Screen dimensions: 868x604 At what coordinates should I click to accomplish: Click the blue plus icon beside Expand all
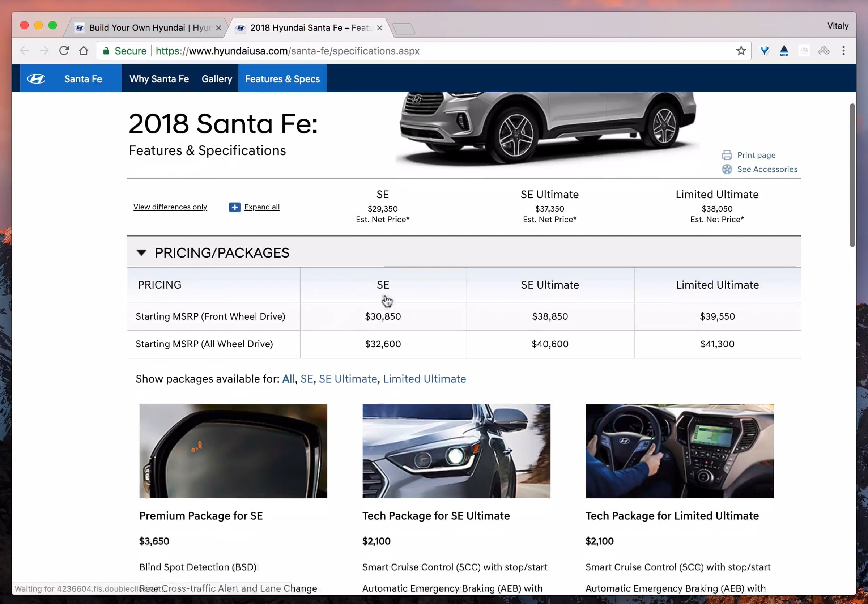point(234,207)
